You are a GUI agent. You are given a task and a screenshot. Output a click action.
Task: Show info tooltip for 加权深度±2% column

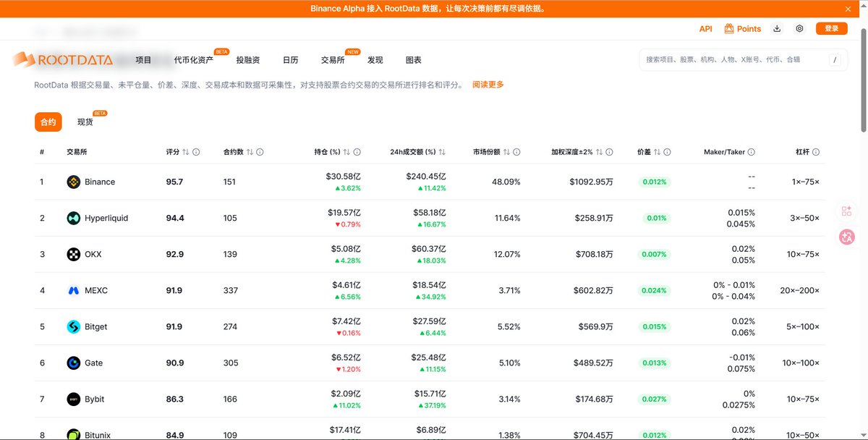coord(609,152)
